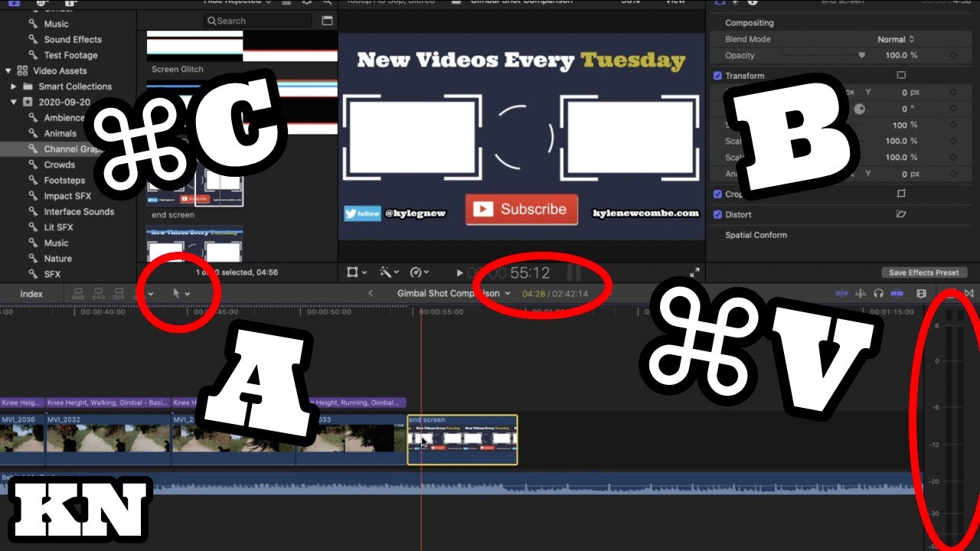The image size is (980, 551).
Task: Toggle skimming icon in timeline toolbar
Action: [842, 293]
